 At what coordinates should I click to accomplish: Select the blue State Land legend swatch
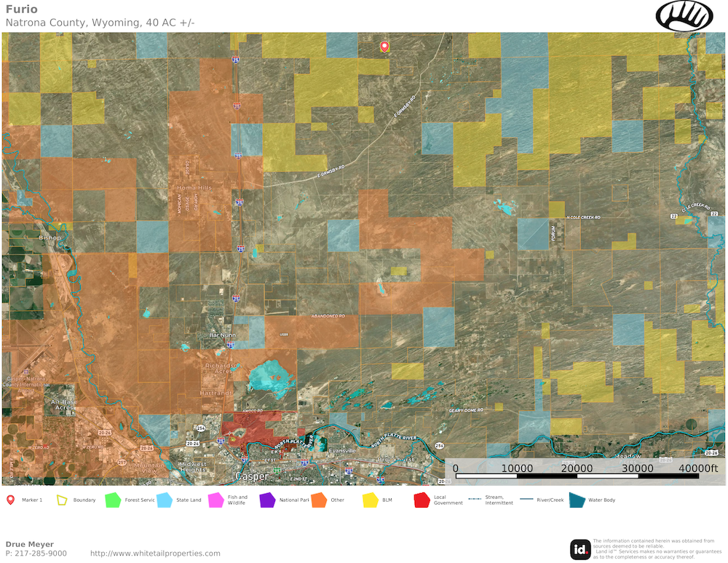(165, 500)
